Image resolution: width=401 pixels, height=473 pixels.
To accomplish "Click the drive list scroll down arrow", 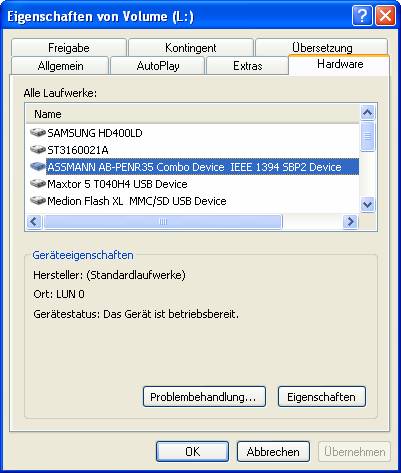I will coord(367,204).
